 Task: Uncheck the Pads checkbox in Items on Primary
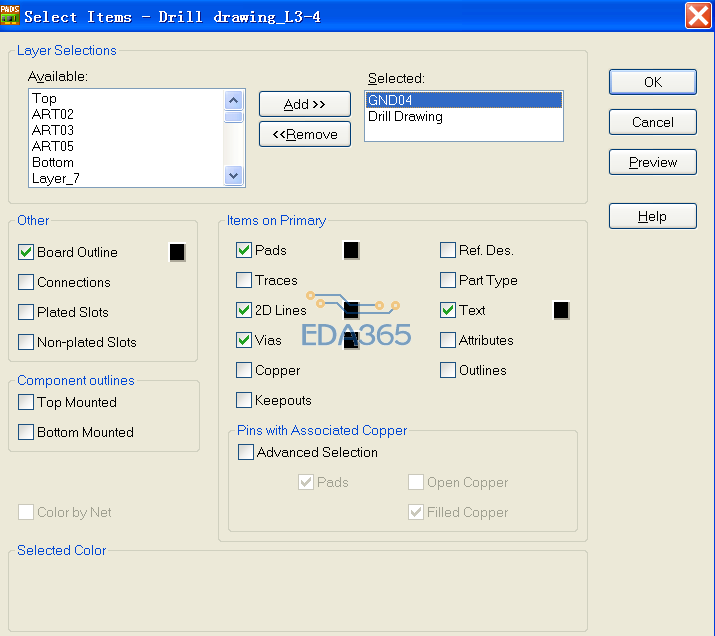click(244, 250)
